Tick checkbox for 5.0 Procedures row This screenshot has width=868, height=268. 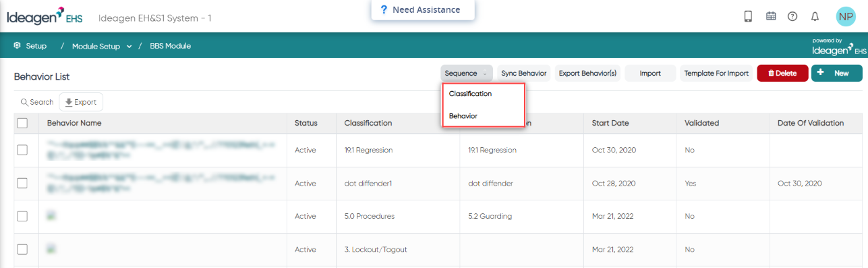pos(22,216)
